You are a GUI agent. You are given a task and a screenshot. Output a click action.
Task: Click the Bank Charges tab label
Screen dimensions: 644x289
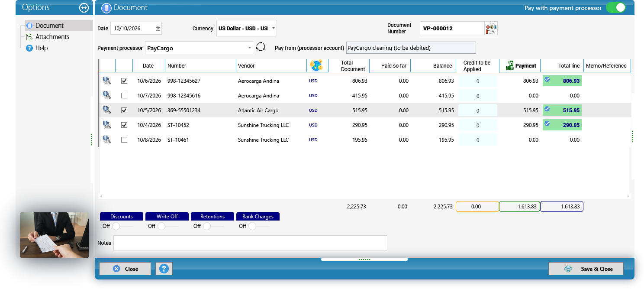click(258, 216)
